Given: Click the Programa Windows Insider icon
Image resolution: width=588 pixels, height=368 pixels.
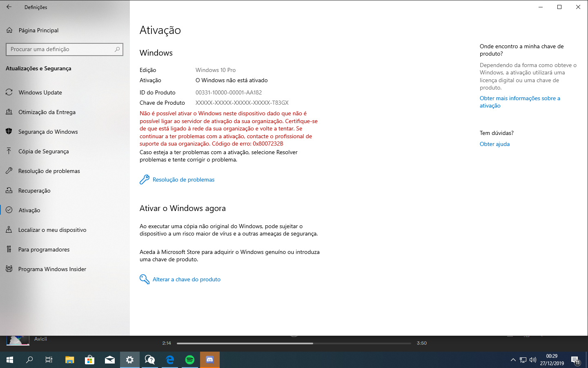Looking at the screenshot, I should click(x=9, y=269).
